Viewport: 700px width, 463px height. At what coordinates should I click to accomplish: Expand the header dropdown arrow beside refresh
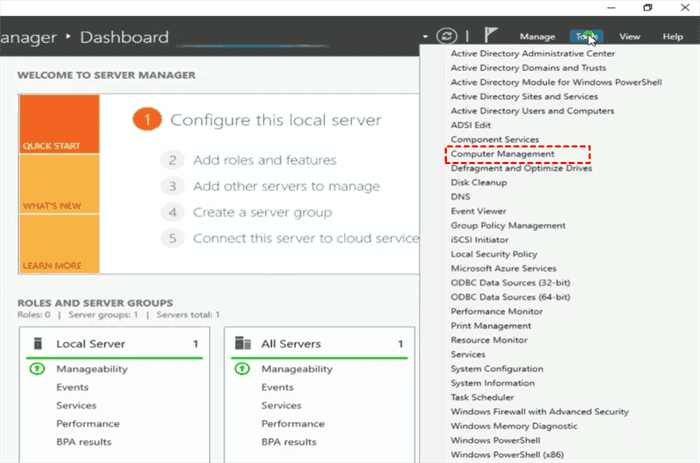(426, 38)
